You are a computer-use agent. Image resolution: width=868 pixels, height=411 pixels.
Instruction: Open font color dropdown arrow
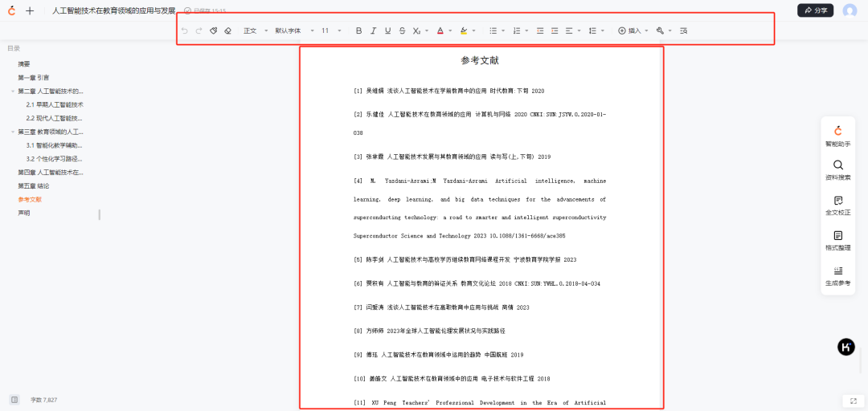point(450,31)
